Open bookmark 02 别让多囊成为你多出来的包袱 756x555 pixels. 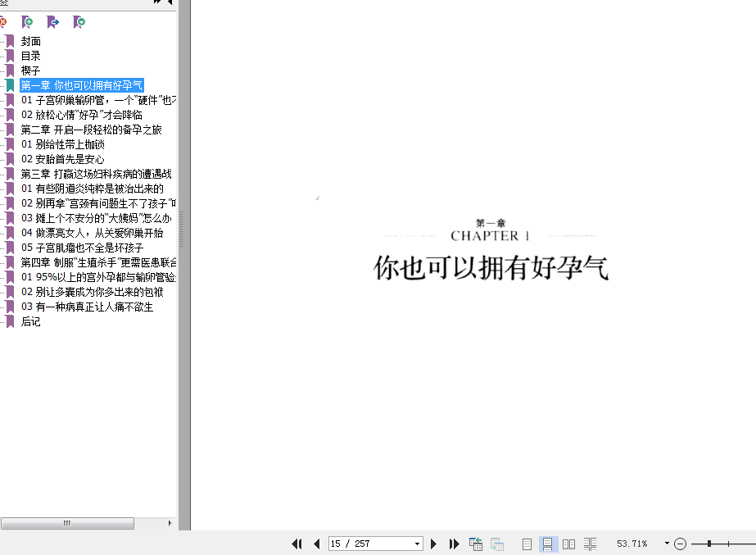[x=92, y=292]
